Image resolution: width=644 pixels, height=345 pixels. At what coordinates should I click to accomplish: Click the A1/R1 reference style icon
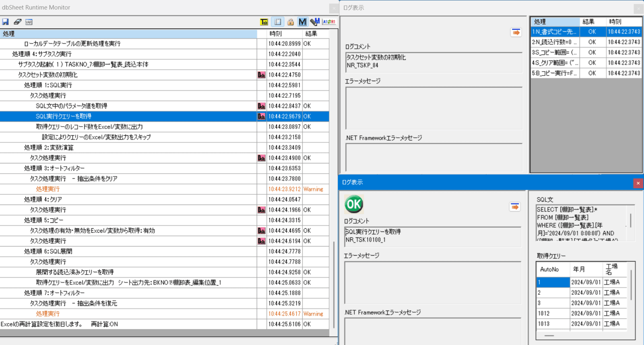pos(329,22)
